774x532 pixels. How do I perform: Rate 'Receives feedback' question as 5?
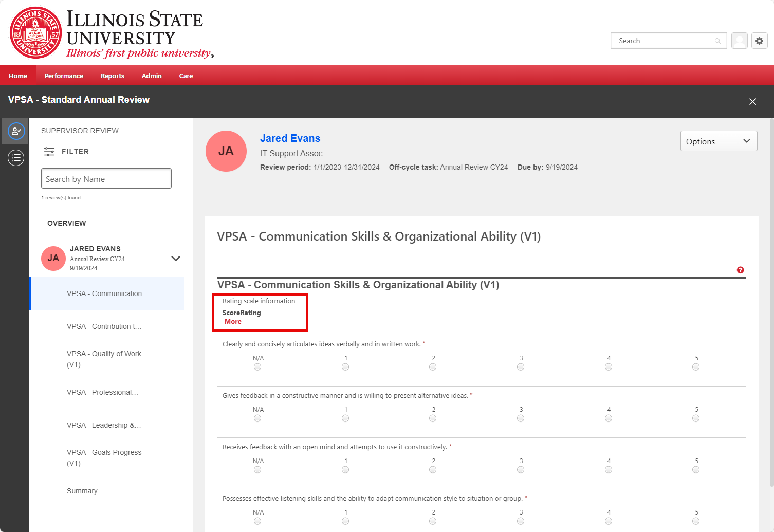point(696,470)
